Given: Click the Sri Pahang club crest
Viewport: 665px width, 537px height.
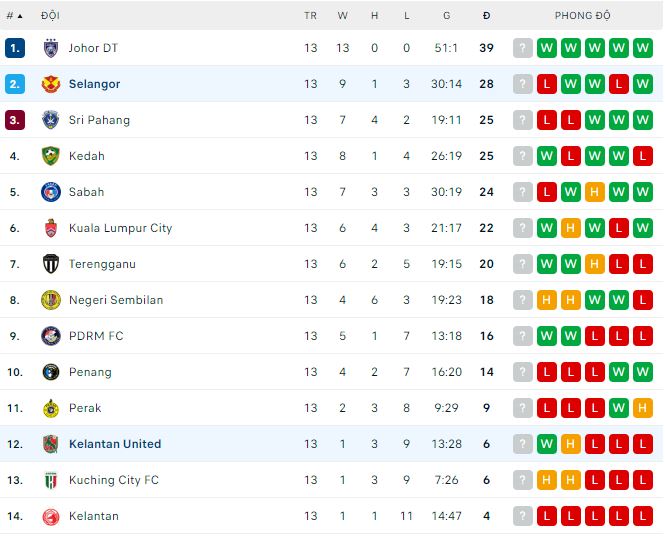Looking at the screenshot, I should tap(51, 120).
